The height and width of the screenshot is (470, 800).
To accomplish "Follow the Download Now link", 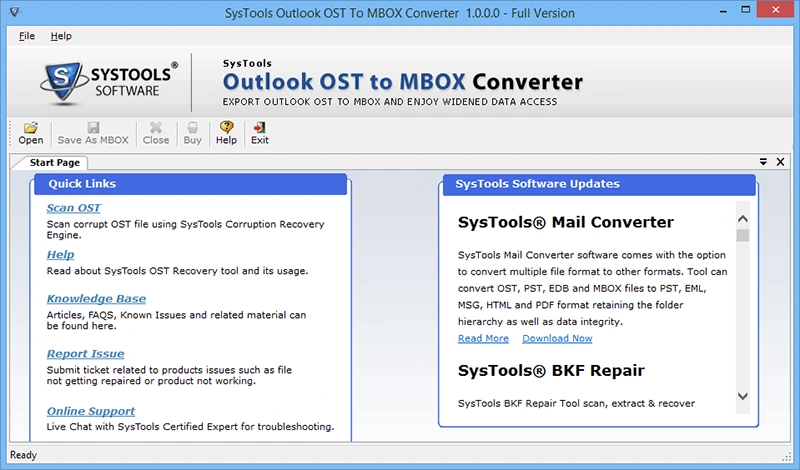I will [557, 338].
